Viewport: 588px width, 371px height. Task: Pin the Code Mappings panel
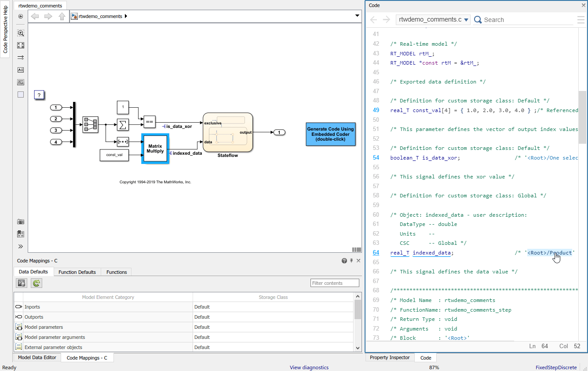(351, 261)
